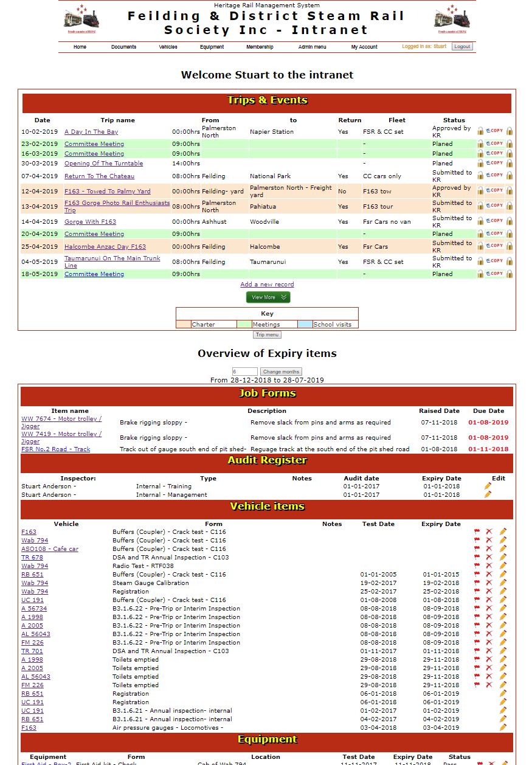This screenshot has width=532, height=765.
Task: Click the Charter color swatch in the Key
Action: (x=184, y=324)
